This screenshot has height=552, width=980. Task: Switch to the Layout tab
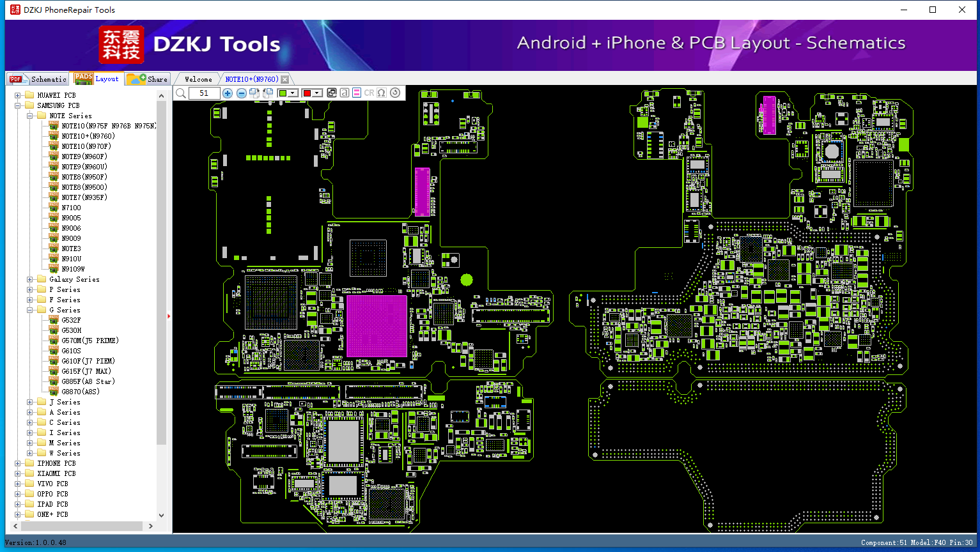coord(97,79)
